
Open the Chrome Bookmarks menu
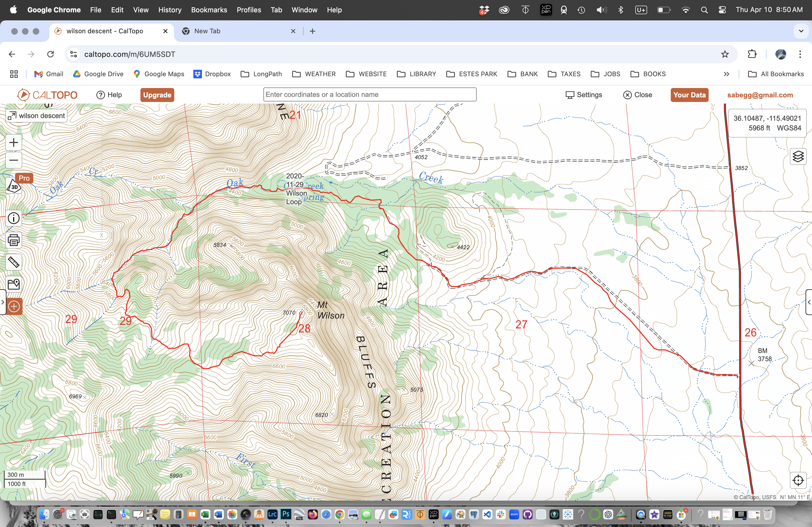pos(209,10)
